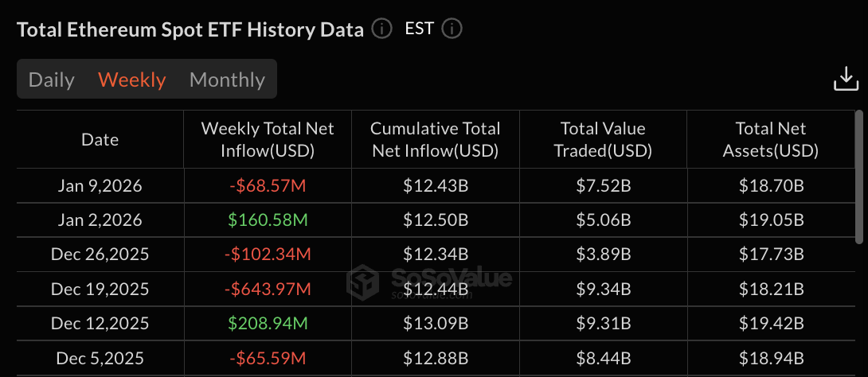Click the $17.73B net assets cell
This screenshot has width=868, height=377.
coord(771,255)
